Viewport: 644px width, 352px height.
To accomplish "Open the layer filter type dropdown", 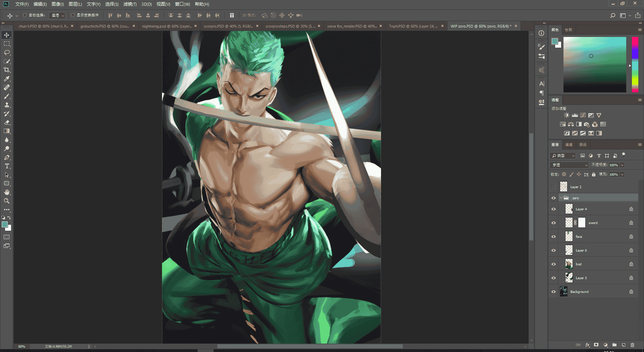I will 563,156.
